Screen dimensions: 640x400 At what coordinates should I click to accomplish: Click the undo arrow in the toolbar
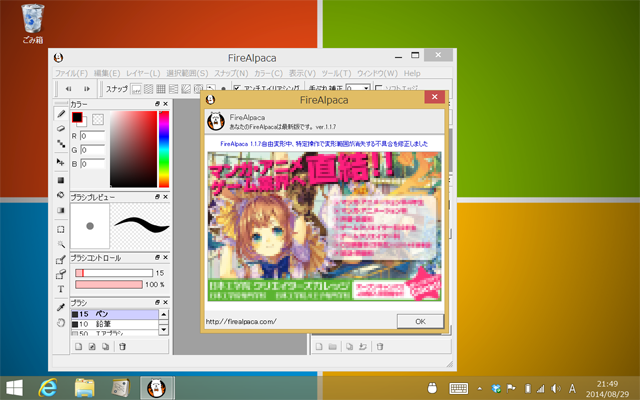pos(69,89)
